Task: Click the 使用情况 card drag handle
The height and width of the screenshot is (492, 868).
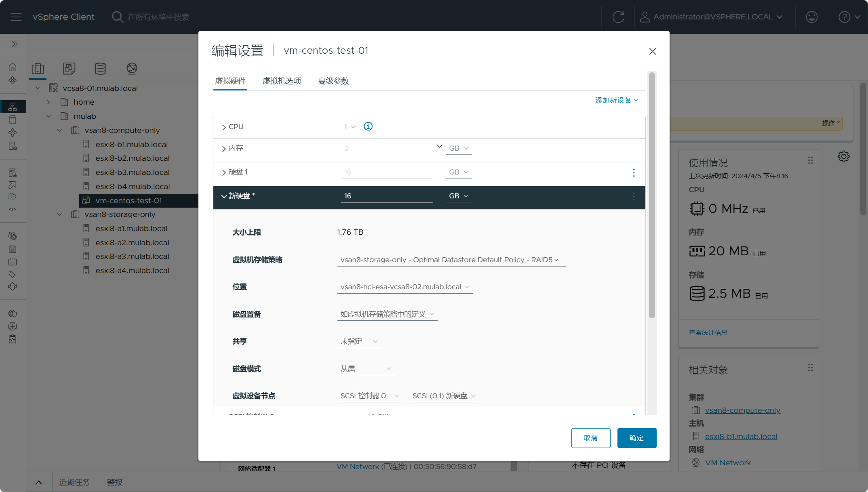Action: click(x=810, y=160)
